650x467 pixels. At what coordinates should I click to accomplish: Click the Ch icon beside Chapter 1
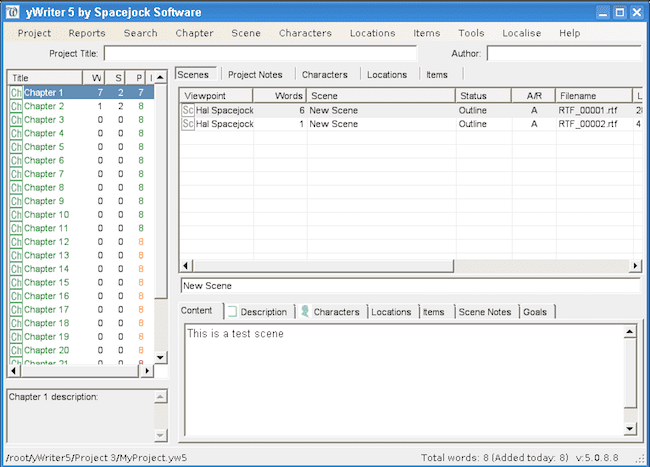[16, 92]
